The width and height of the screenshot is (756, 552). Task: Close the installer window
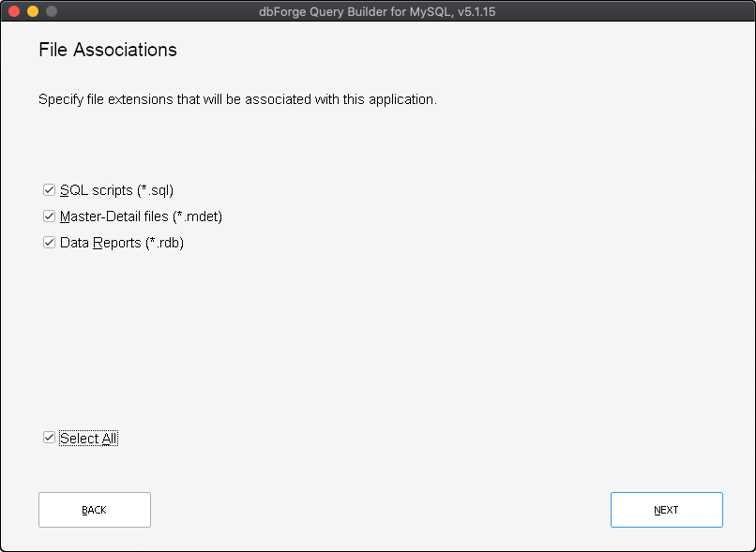click(14, 11)
